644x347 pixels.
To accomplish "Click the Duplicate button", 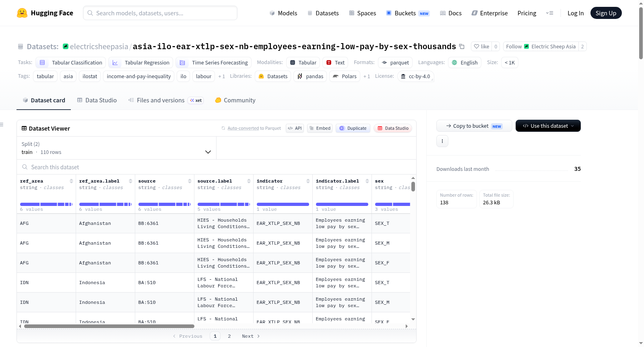I will [353, 128].
